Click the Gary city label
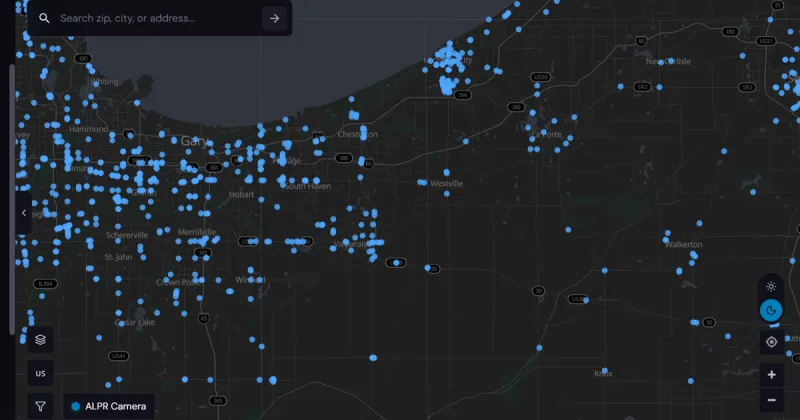The height and width of the screenshot is (420, 800). 194,141
